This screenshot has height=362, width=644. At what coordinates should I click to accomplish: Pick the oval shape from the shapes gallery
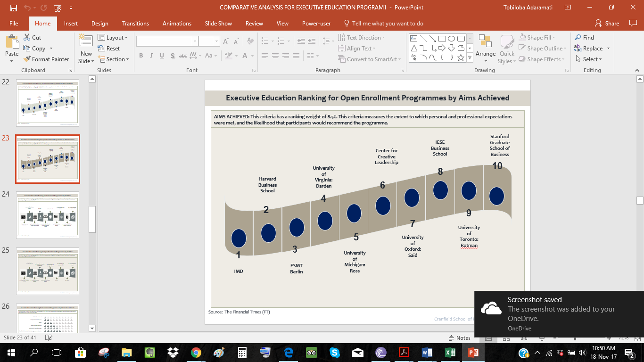(451, 39)
